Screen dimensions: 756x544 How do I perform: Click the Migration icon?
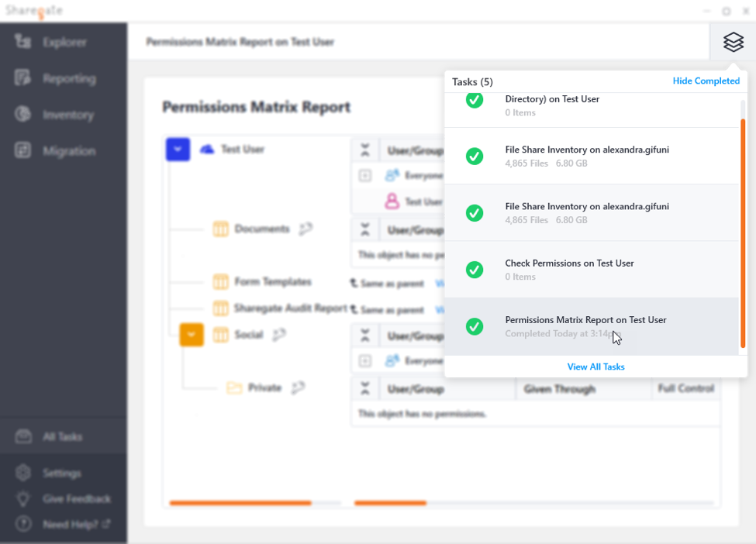(x=22, y=150)
